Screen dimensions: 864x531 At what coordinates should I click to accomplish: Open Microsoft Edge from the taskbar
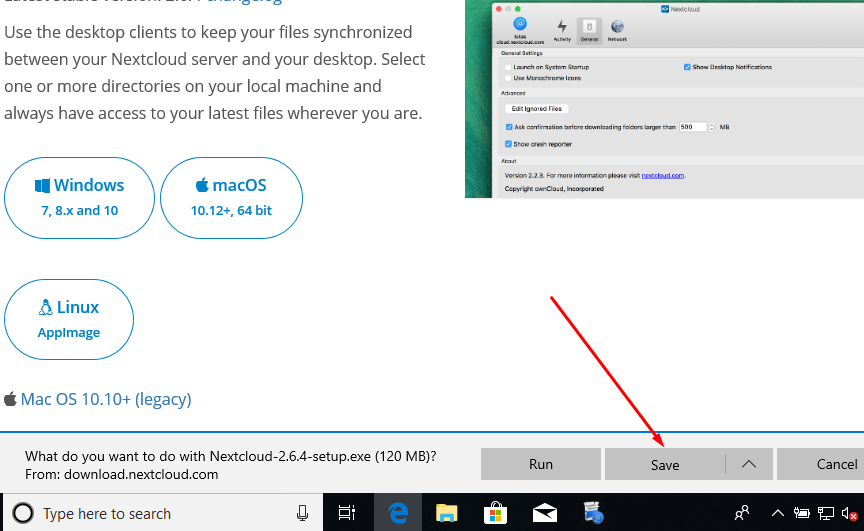[x=399, y=513]
